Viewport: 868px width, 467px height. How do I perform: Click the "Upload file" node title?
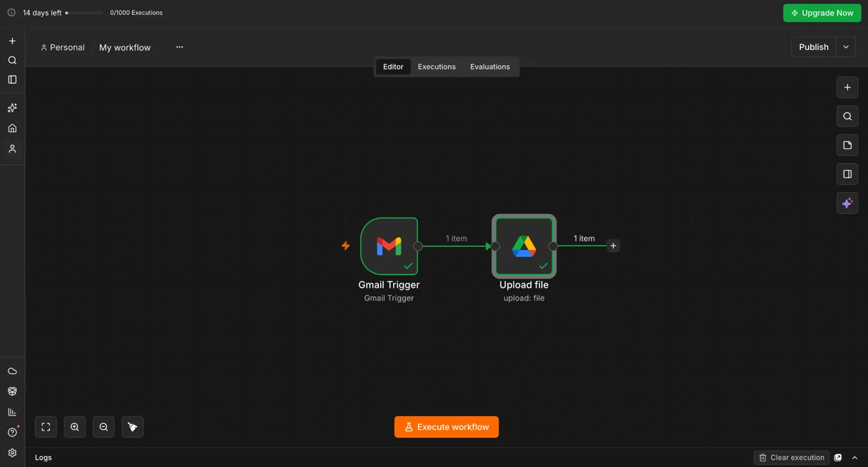(x=524, y=285)
